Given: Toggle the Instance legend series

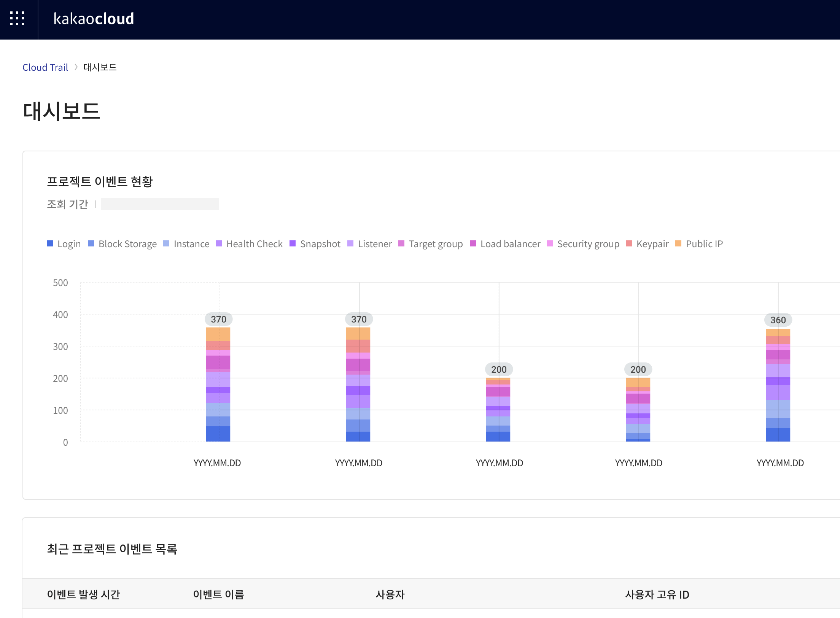Looking at the screenshot, I should click(x=191, y=244).
